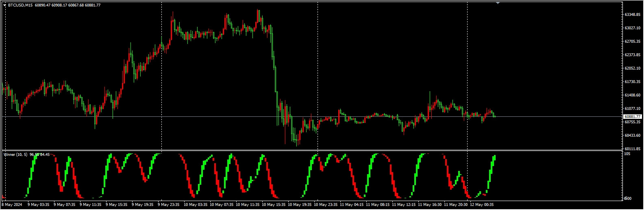Click the 10 May 07:35 time label
644x210 pixels.
click(x=222, y=205)
